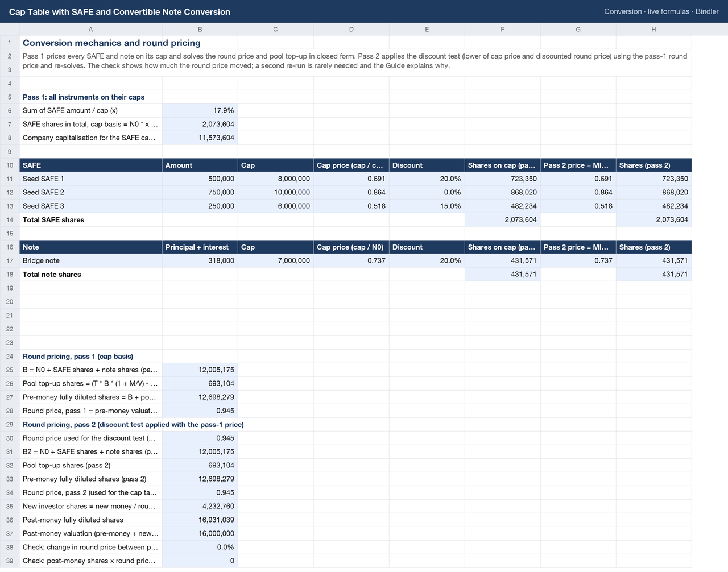Click Seed SAFE 2 amount 750,000

click(x=200, y=192)
